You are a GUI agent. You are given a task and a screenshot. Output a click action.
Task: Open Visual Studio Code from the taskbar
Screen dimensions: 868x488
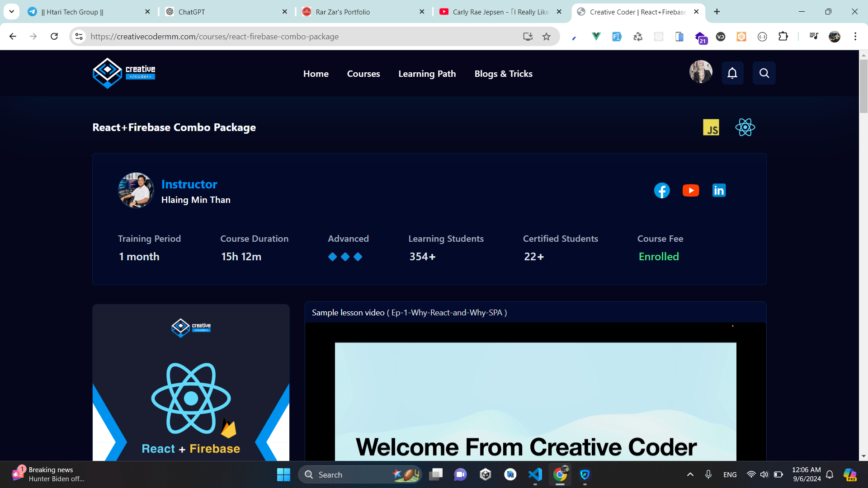pos(535,474)
